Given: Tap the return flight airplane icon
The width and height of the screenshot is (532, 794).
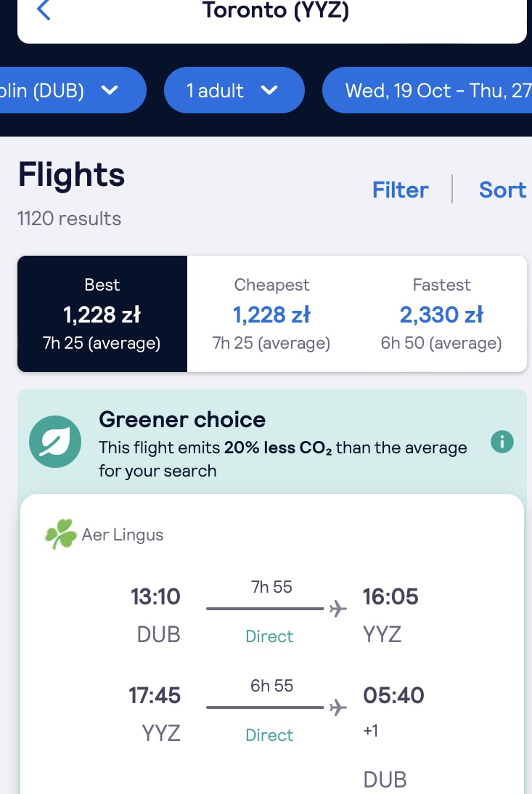Looking at the screenshot, I should 337,708.
